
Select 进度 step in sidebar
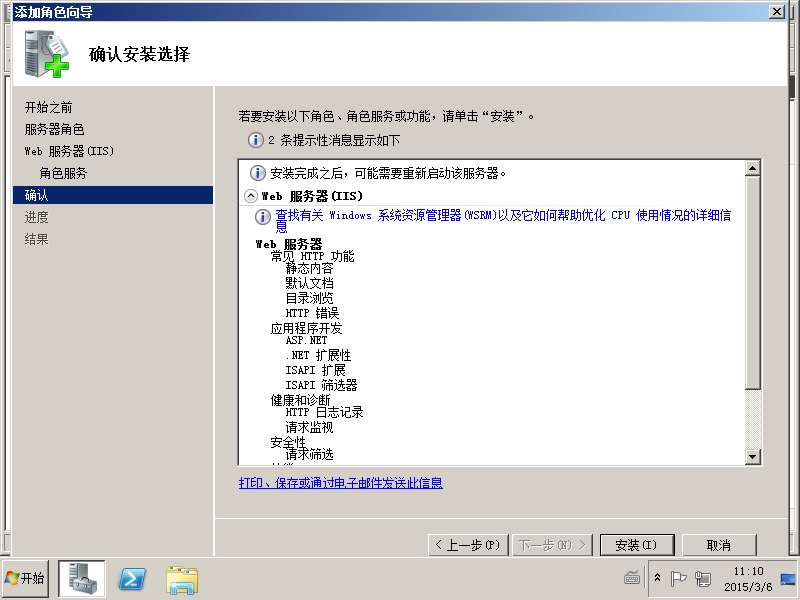click(37, 217)
